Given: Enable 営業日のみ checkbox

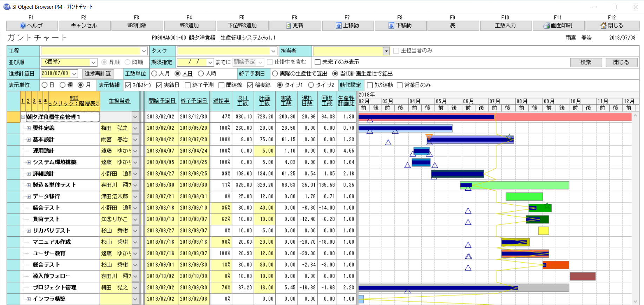Looking at the screenshot, I should click(x=400, y=85).
